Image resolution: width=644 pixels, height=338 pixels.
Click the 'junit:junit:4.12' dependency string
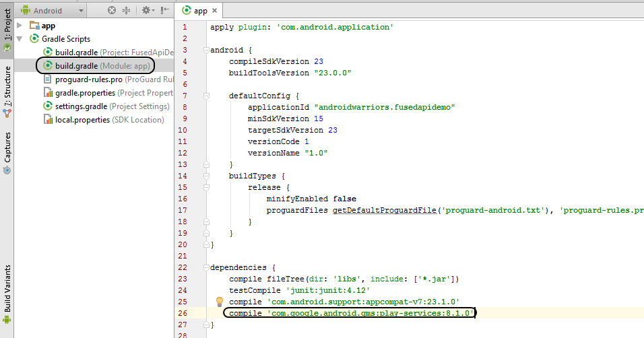point(328,290)
